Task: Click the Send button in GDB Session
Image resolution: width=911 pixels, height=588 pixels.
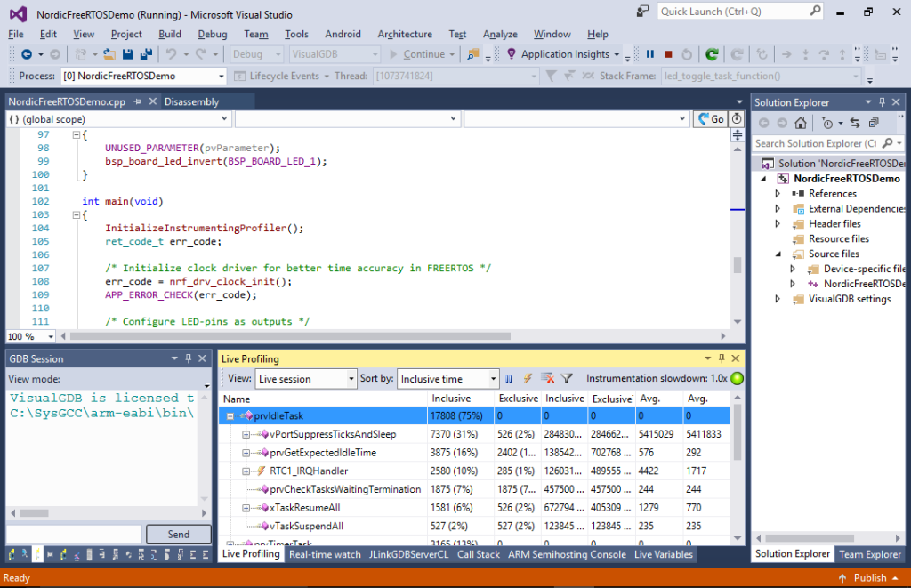Action: point(179,534)
